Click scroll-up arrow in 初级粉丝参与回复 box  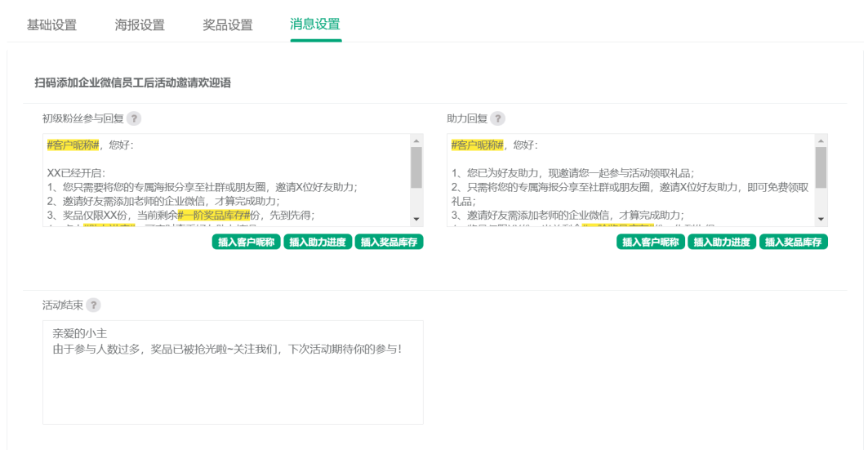[416, 140]
